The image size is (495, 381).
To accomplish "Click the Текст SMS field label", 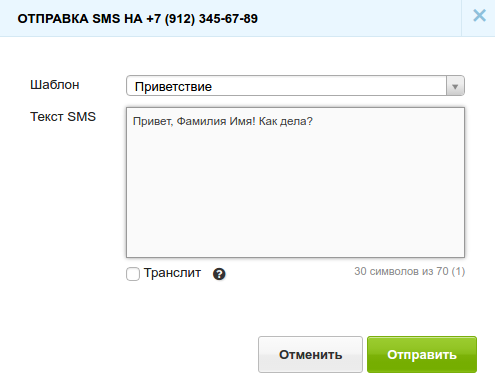I will coord(63,117).
